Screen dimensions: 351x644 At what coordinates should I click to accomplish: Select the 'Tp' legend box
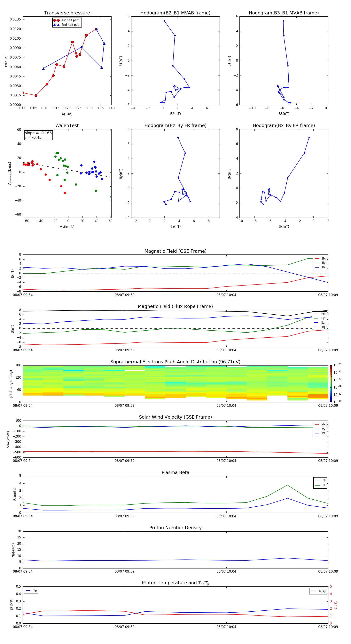point(31,591)
